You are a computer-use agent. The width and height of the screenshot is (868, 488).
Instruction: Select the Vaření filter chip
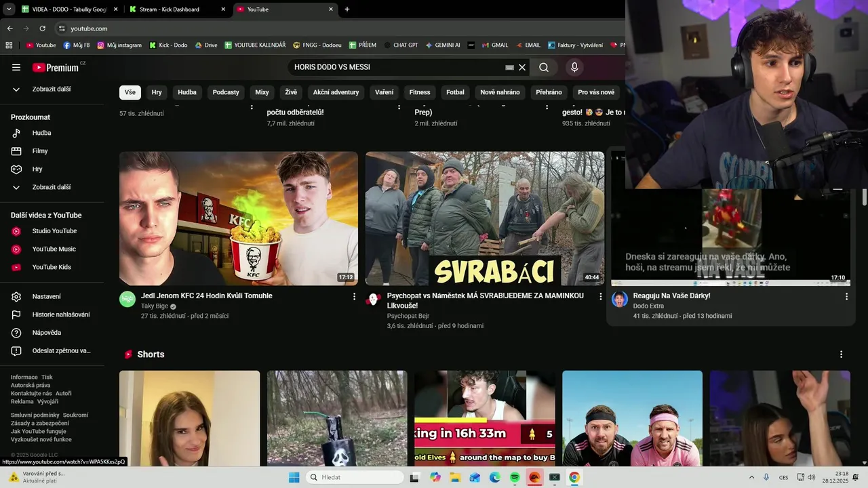[384, 92]
